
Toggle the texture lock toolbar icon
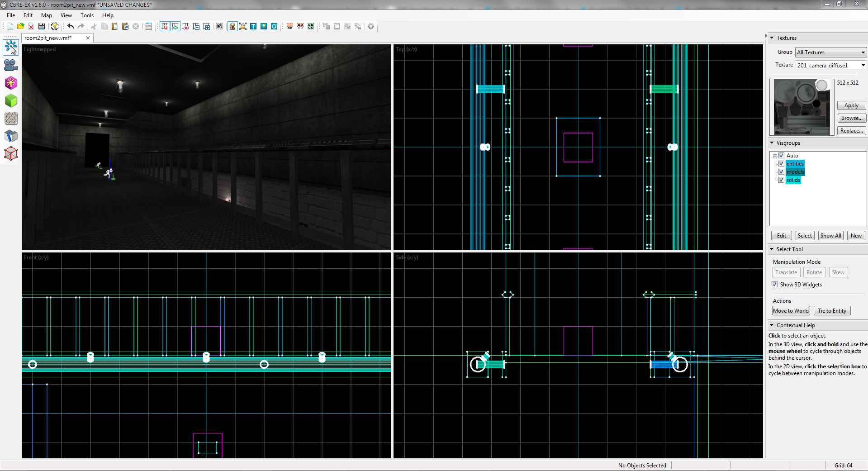pos(232,26)
